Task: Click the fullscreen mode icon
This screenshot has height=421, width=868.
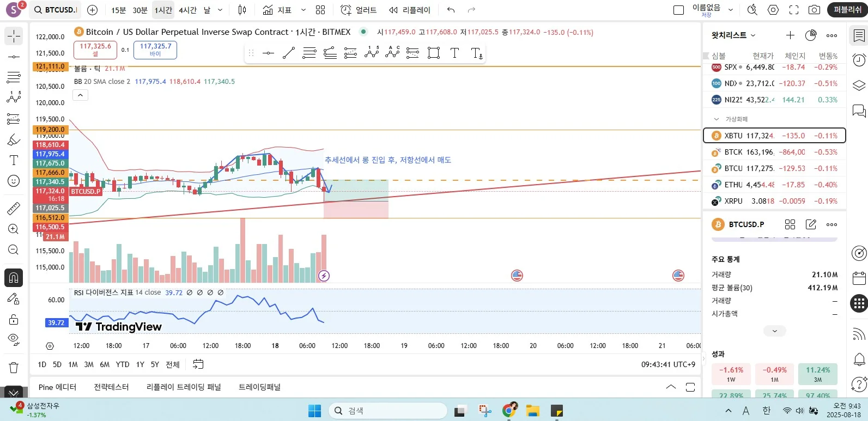Action: click(794, 10)
